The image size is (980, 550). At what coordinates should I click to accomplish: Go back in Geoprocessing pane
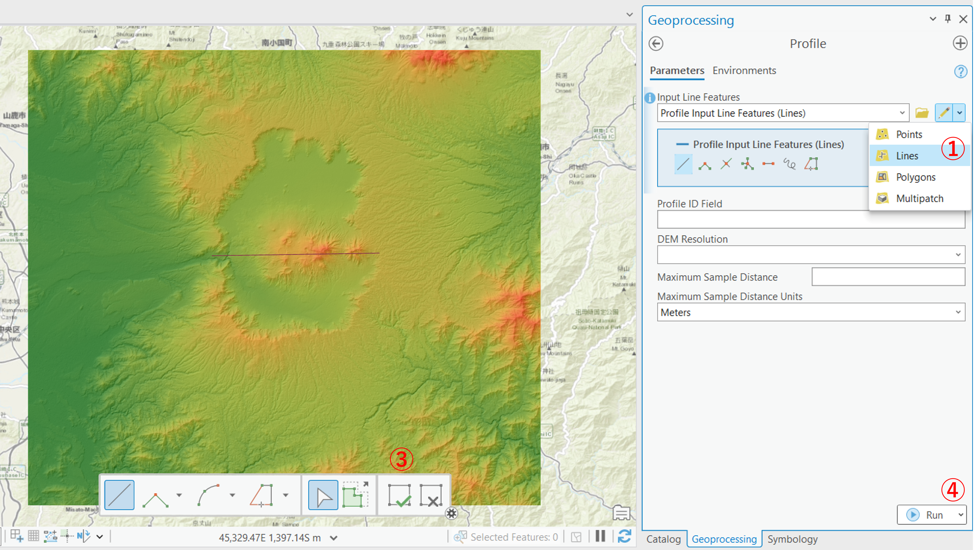[656, 43]
